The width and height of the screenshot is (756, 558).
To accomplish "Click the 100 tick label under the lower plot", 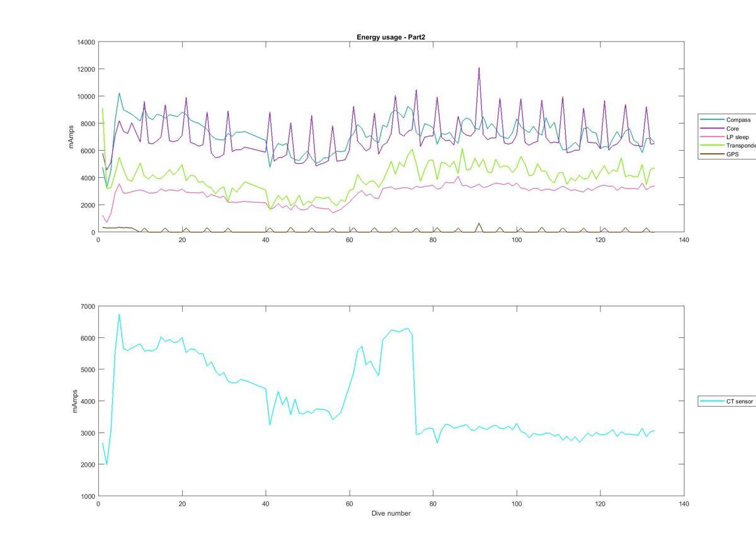I will (x=517, y=504).
